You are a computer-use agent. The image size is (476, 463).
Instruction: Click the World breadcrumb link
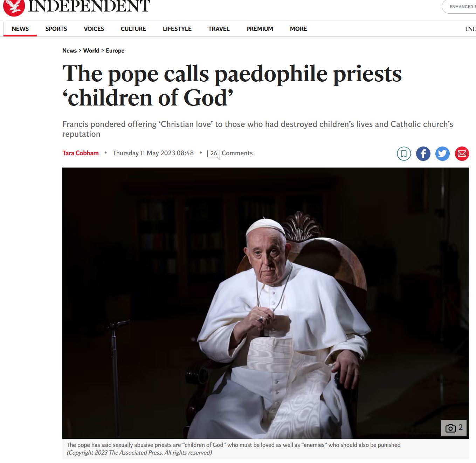click(91, 50)
